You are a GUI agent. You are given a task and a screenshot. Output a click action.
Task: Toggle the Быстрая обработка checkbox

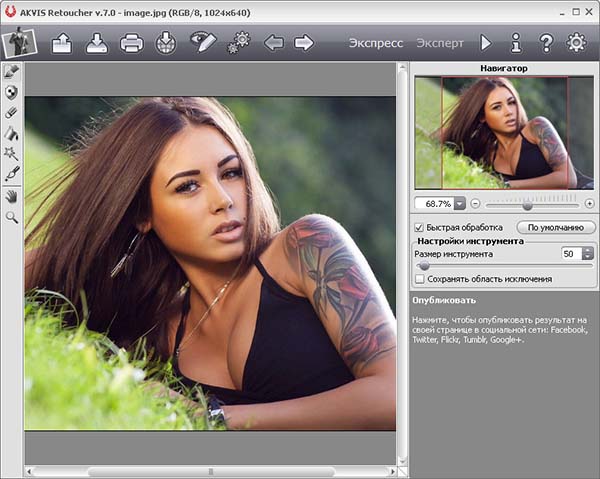click(419, 227)
